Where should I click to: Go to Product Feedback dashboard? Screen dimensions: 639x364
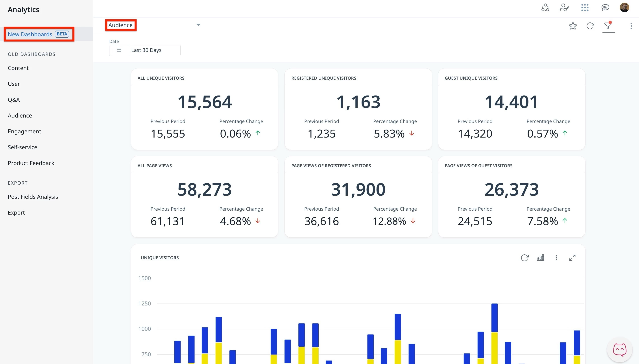coord(31,163)
